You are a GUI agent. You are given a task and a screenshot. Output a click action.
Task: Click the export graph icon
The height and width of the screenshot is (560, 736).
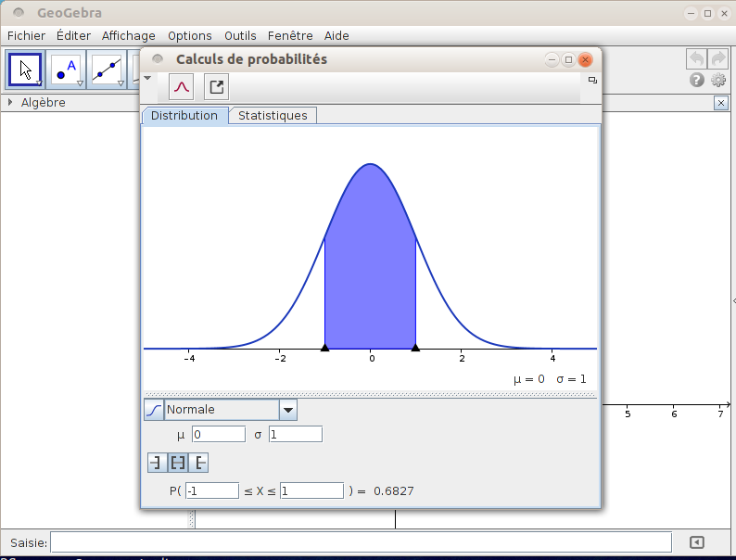click(x=216, y=87)
